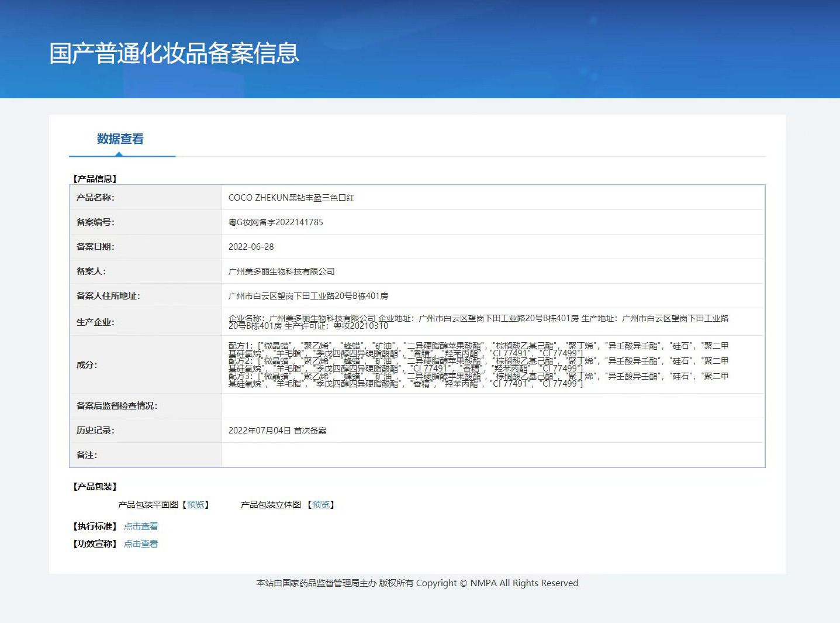Click the 备案人 row label
Image resolution: width=840 pixels, height=623 pixels.
[x=91, y=271]
